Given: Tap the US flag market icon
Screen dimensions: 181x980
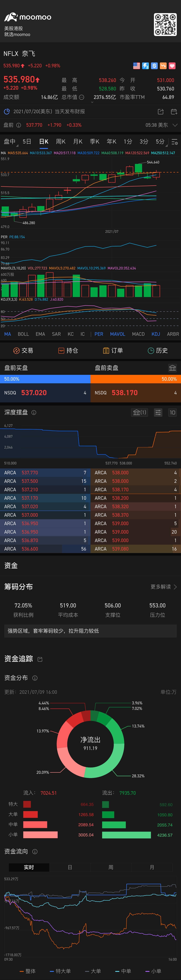Looking at the screenshot, I should tap(136, 66).
